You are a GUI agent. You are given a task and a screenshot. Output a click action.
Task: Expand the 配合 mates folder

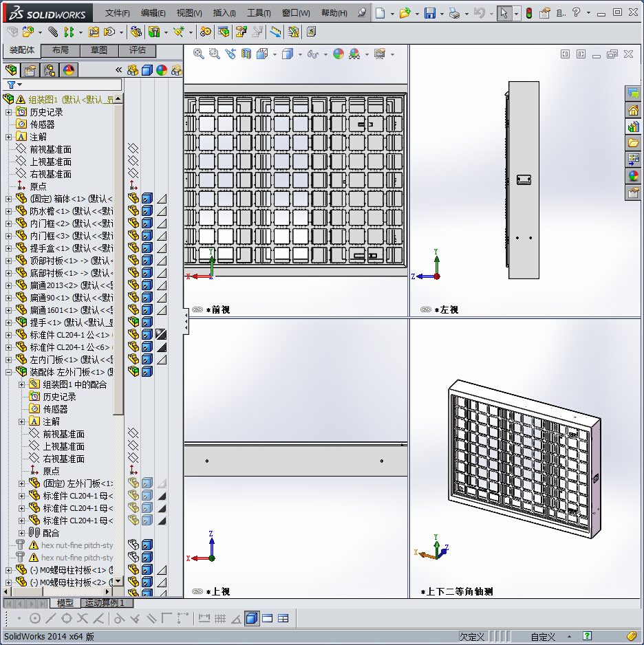[22, 533]
